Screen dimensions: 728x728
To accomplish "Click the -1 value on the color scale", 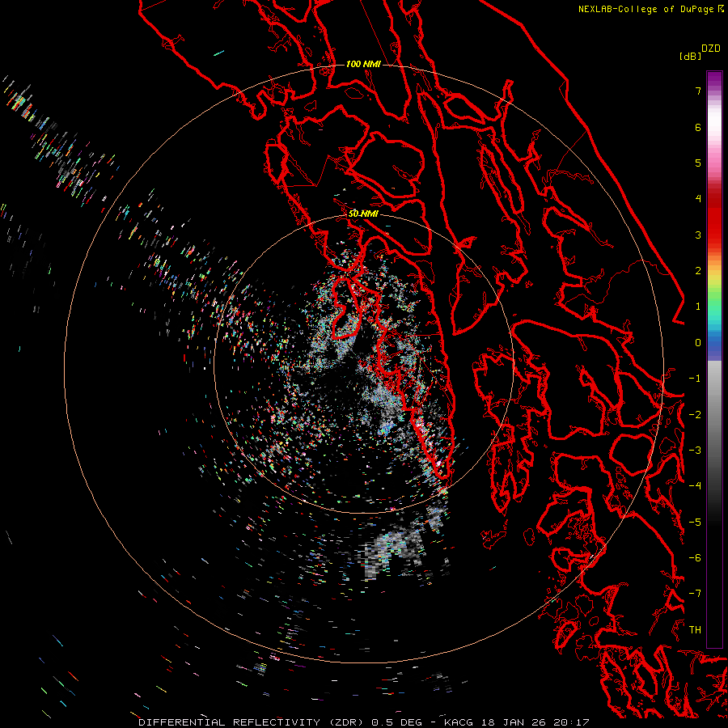I will tap(695, 379).
